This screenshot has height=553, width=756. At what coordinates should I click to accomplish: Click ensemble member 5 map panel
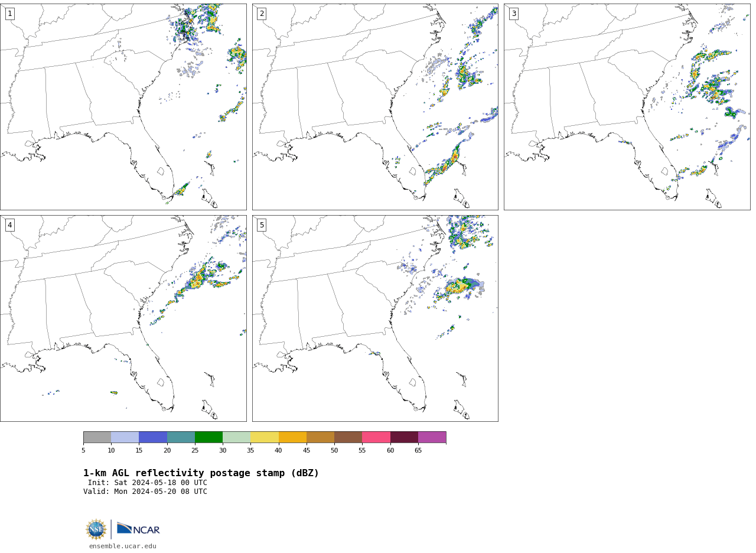click(x=375, y=318)
